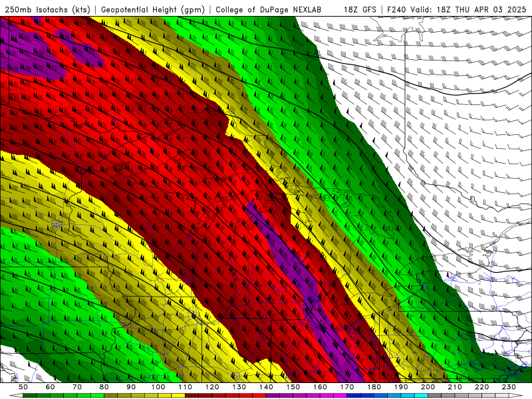
Task: Click the '180' value on color scale
Action: (x=374, y=387)
